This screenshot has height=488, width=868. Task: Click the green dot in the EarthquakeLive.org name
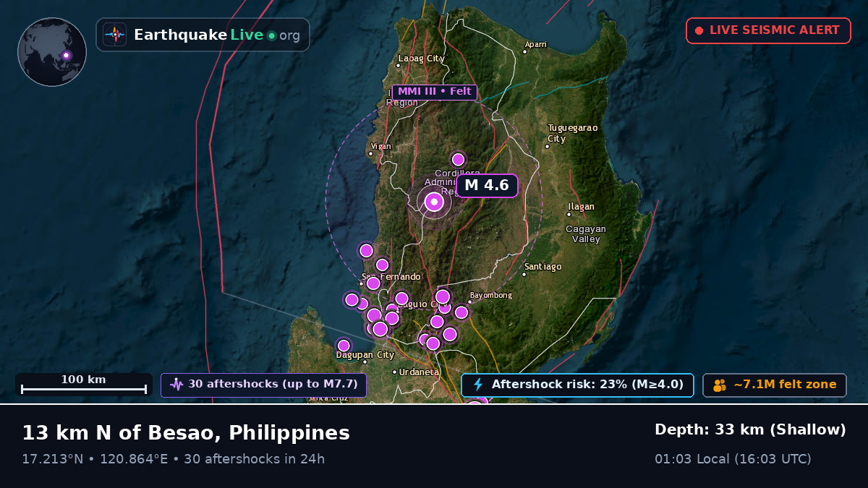tap(271, 35)
